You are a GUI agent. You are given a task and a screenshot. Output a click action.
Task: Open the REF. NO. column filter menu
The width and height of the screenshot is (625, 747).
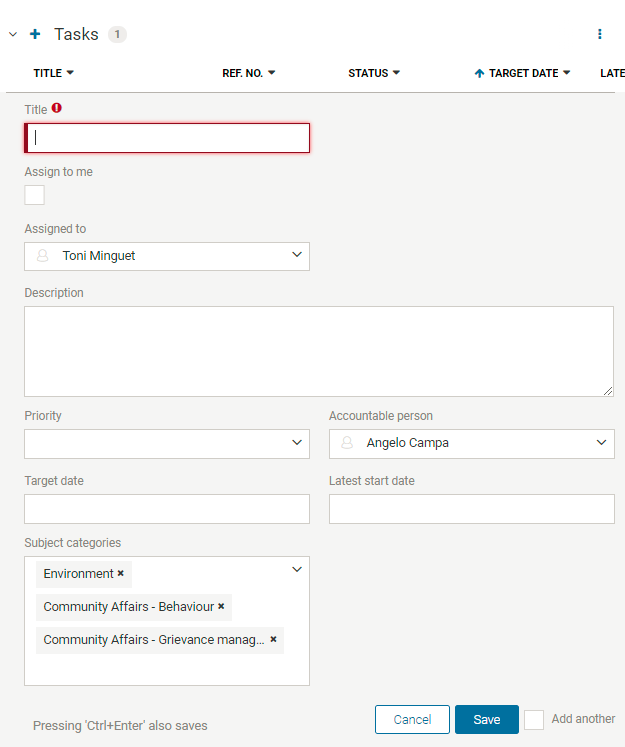coord(272,73)
